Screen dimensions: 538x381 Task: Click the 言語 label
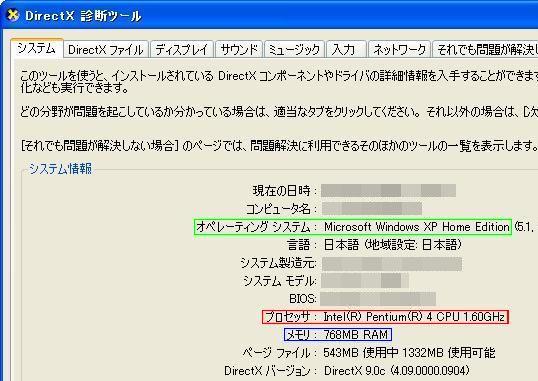click(302, 245)
